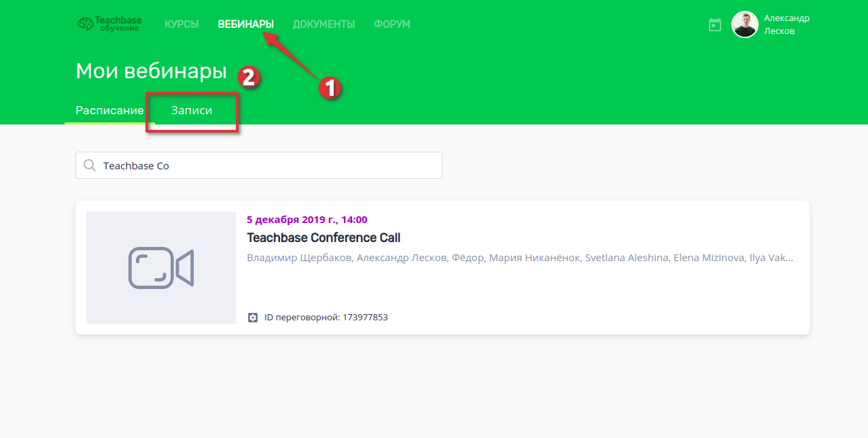Viewport: 868px width, 438px height.
Task: Open the ФОРУМ menu item
Action: tap(392, 24)
